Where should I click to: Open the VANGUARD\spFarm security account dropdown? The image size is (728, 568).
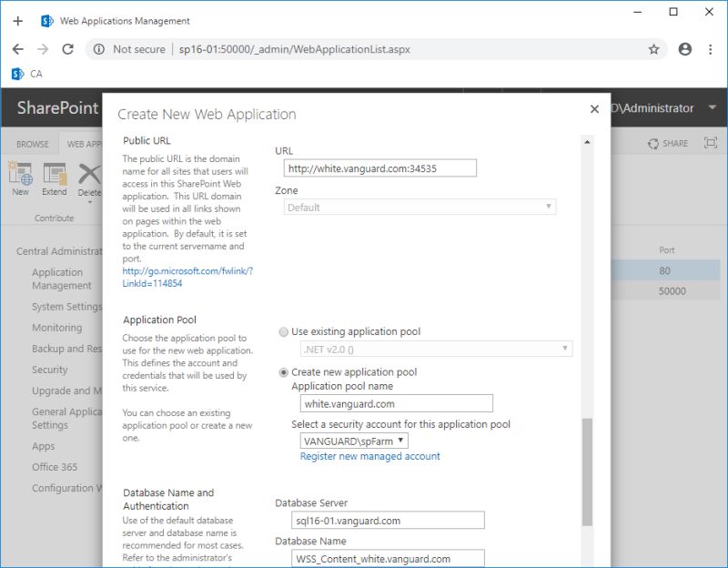(354, 441)
